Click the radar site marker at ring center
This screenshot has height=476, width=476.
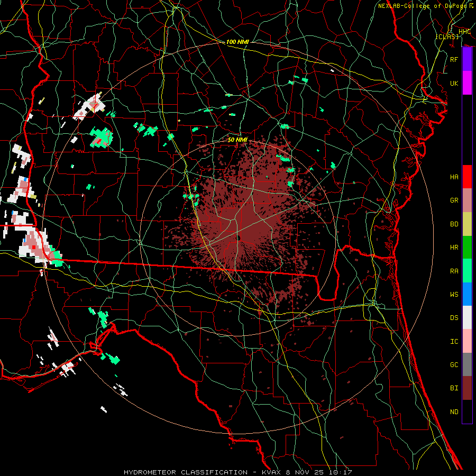click(239, 237)
